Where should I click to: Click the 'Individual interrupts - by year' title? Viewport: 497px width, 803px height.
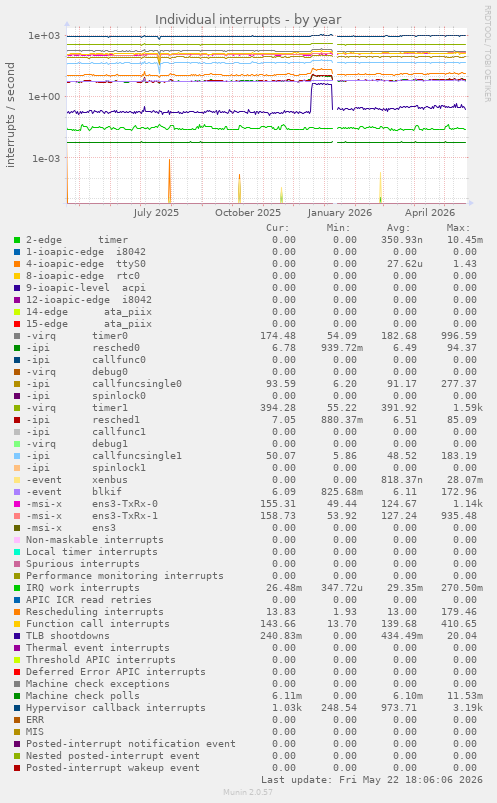pos(248,19)
